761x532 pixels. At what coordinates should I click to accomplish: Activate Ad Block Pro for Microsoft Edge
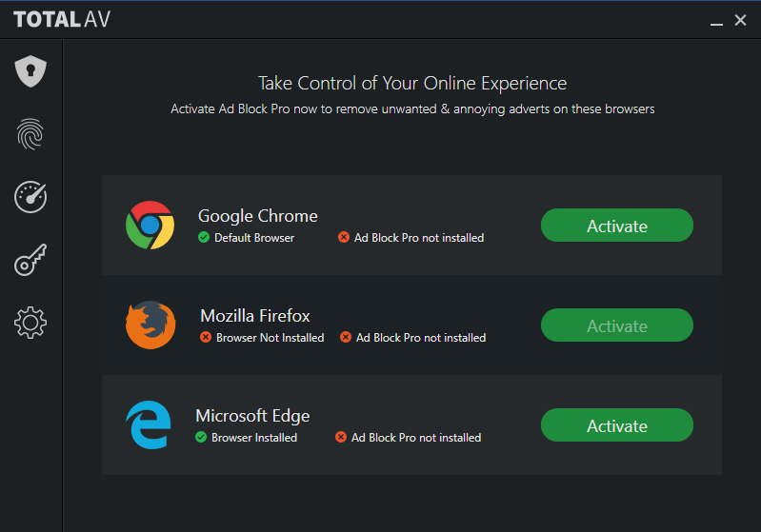[x=617, y=425]
